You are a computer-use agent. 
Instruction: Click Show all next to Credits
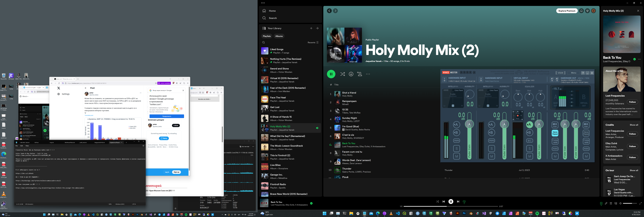(x=634, y=125)
